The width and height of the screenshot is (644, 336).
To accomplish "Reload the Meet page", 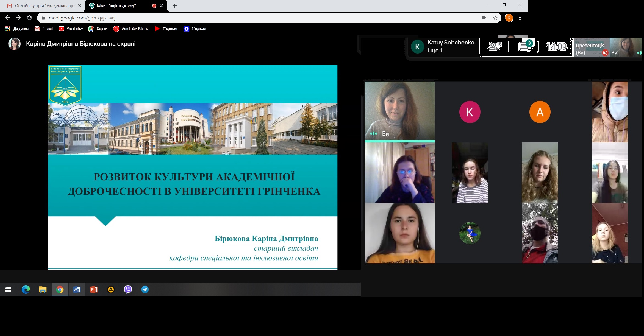I will (30, 18).
